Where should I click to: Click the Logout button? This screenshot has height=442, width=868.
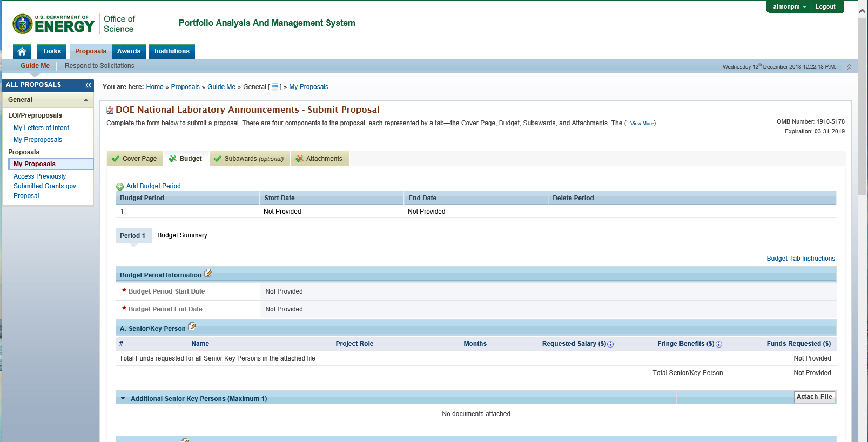tap(825, 7)
